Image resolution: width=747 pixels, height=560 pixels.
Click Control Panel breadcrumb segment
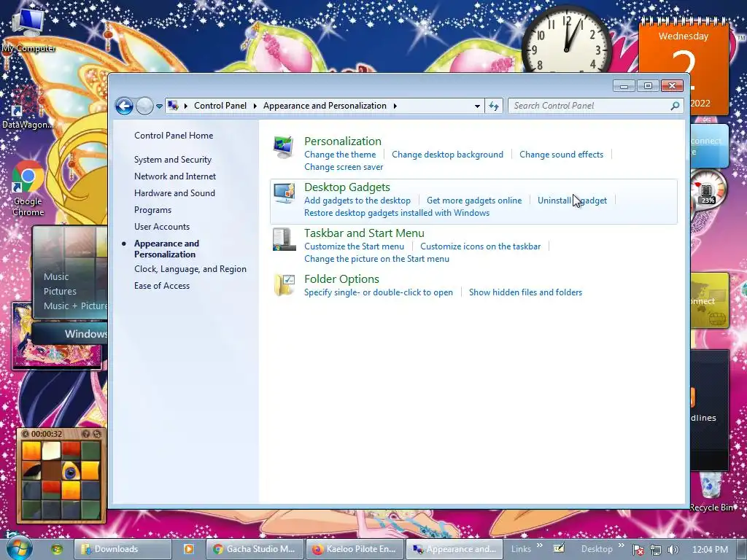(x=220, y=106)
